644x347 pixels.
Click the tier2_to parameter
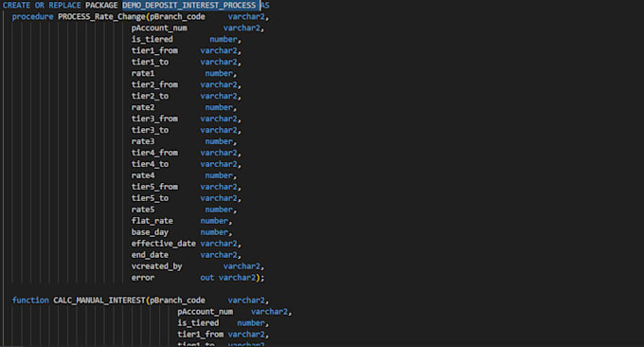(x=150, y=96)
